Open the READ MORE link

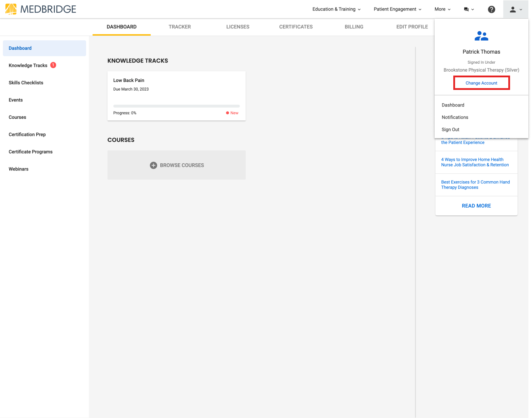[x=476, y=205]
